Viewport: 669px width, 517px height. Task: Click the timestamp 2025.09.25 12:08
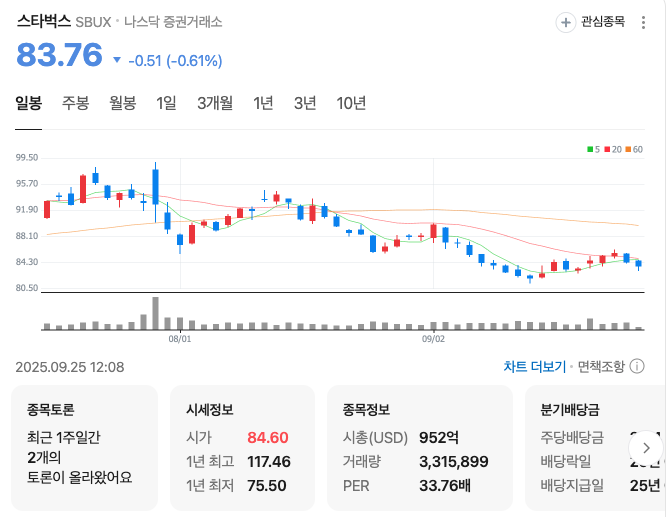click(70, 367)
